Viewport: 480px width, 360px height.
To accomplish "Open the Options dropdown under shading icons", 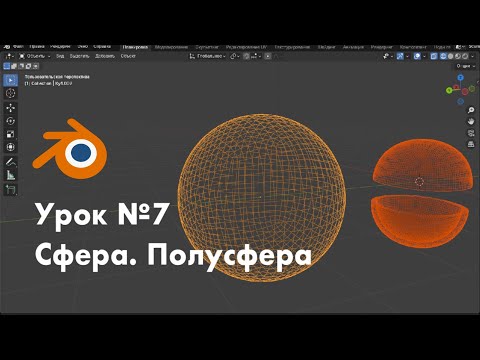I will tap(466, 66).
